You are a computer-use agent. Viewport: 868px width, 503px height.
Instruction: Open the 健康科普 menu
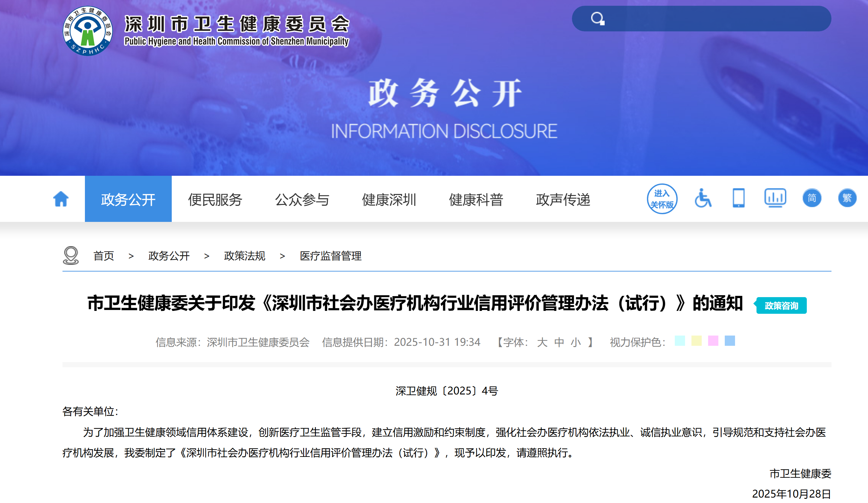[476, 200]
